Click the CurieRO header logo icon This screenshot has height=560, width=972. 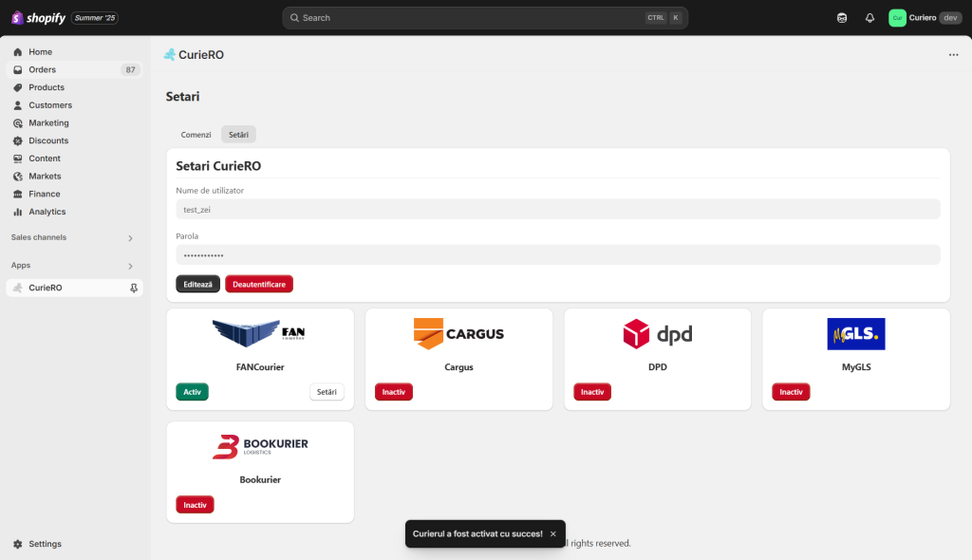point(169,54)
